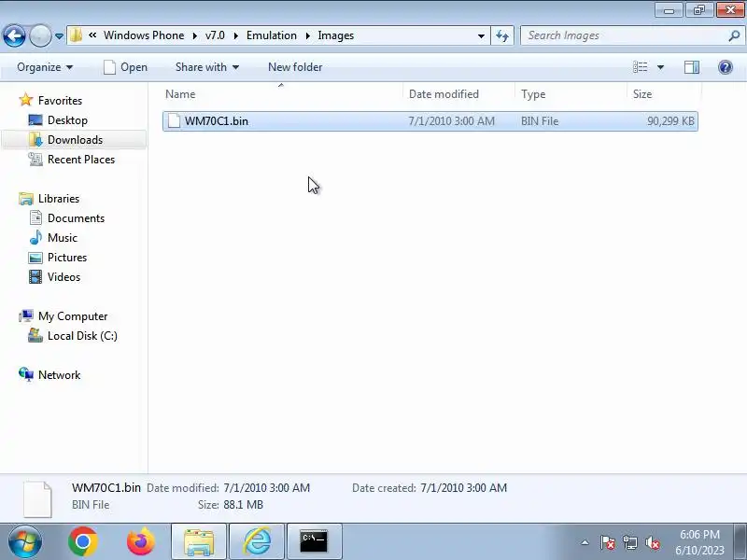Click the magnifier search icon

click(x=734, y=35)
